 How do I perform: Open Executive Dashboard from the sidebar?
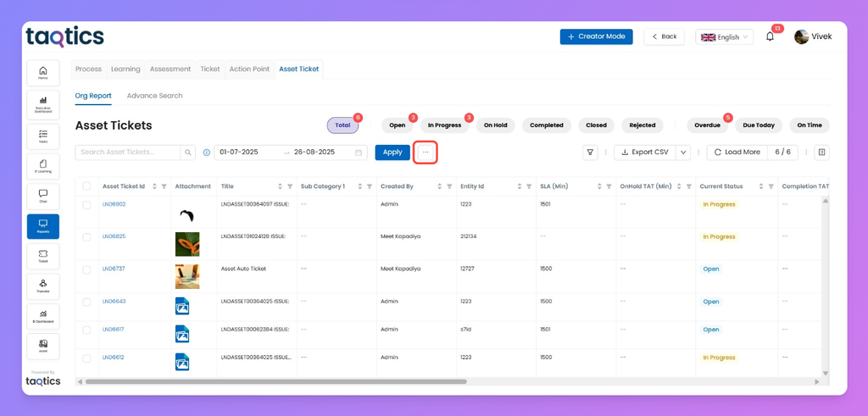point(42,103)
